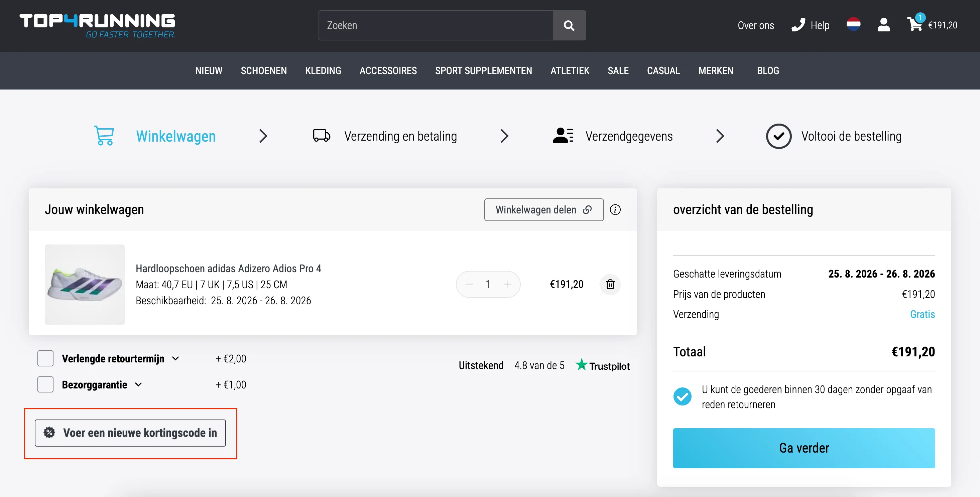
Task: Open the ACCESSOIRES menu
Action: 388,71
